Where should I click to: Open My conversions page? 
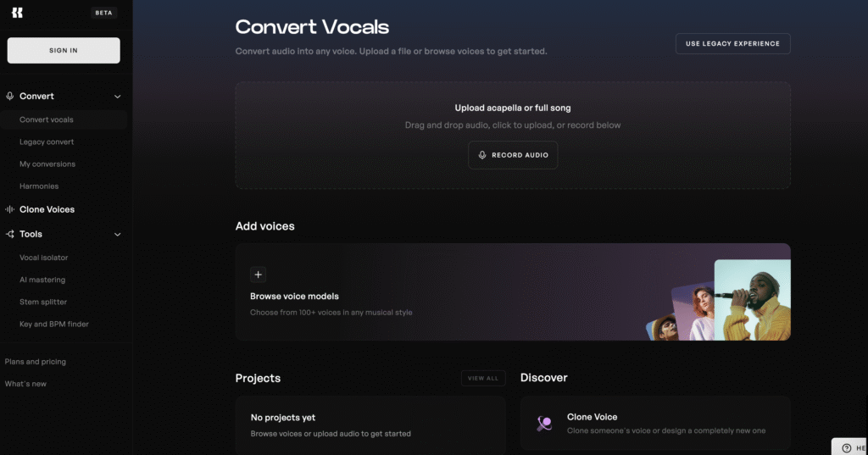pyautogui.click(x=47, y=164)
